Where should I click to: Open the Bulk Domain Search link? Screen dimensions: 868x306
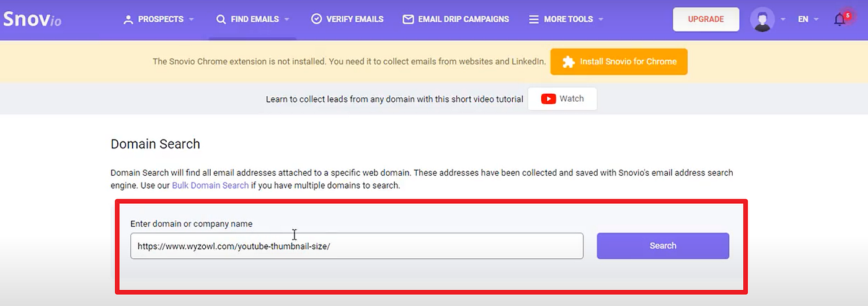click(x=210, y=186)
